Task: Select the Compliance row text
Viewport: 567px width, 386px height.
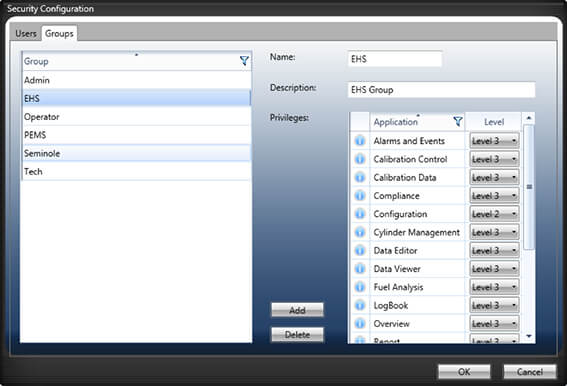Action: (396, 196)
